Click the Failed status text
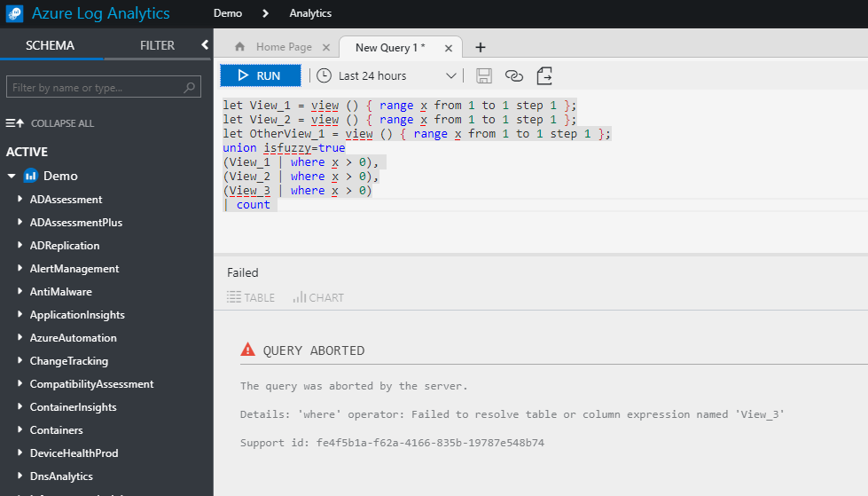 pos(242,272)
